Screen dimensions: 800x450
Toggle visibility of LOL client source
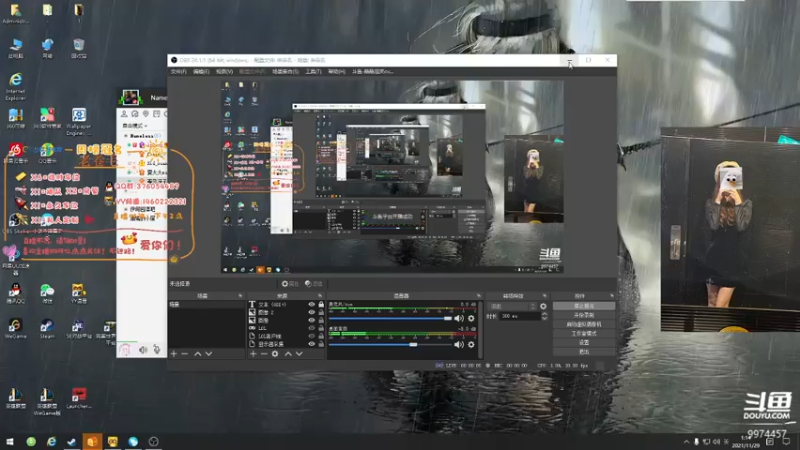click(x=311, y=336)
